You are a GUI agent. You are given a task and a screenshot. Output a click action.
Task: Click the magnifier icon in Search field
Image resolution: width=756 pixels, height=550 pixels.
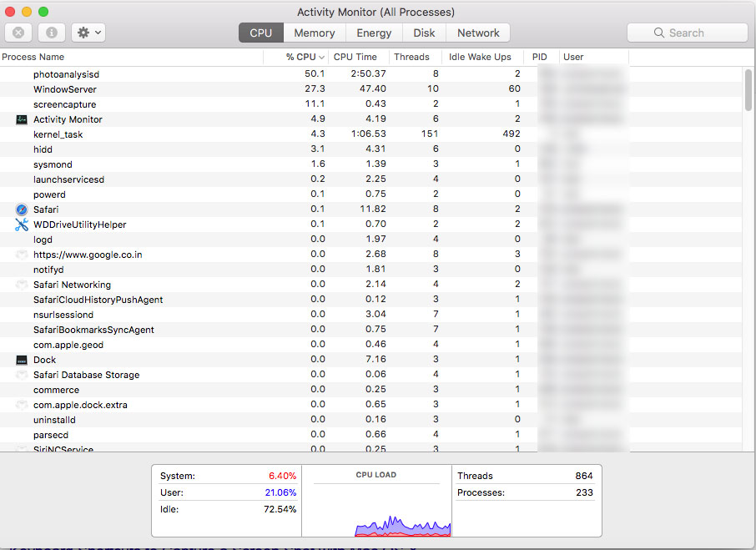click(x=658, y=33)
